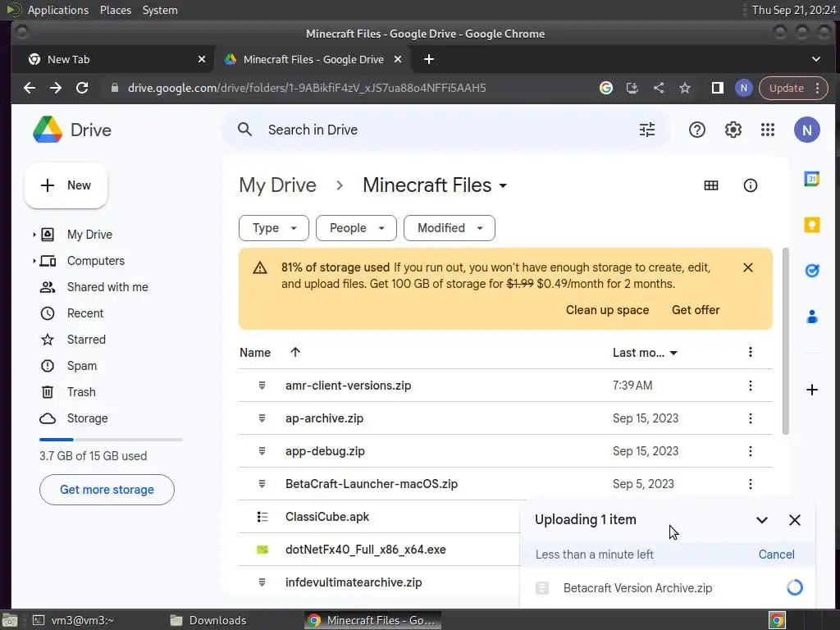
Task: Click the file list vertical scrollbar
Action: click(785, 341)
